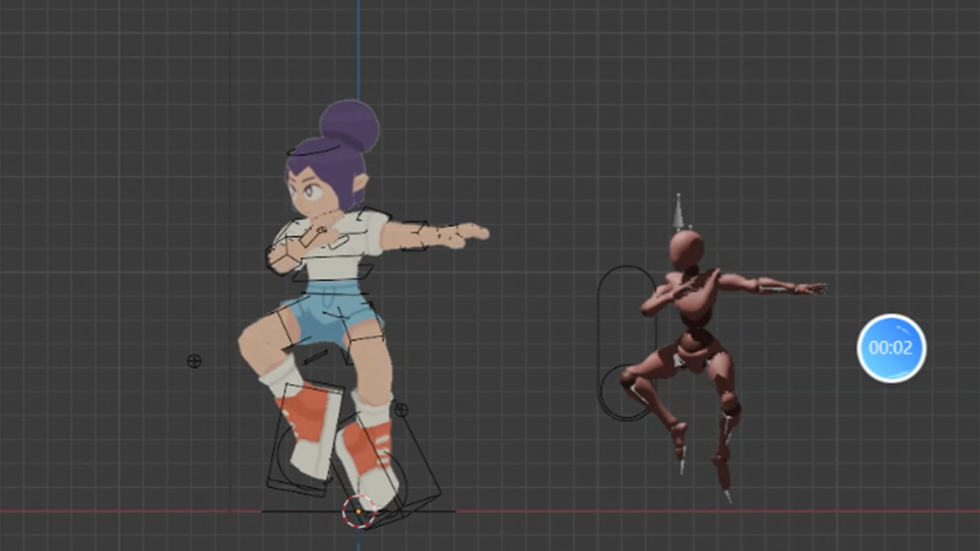Select the girl's large eye

(312, 193)
